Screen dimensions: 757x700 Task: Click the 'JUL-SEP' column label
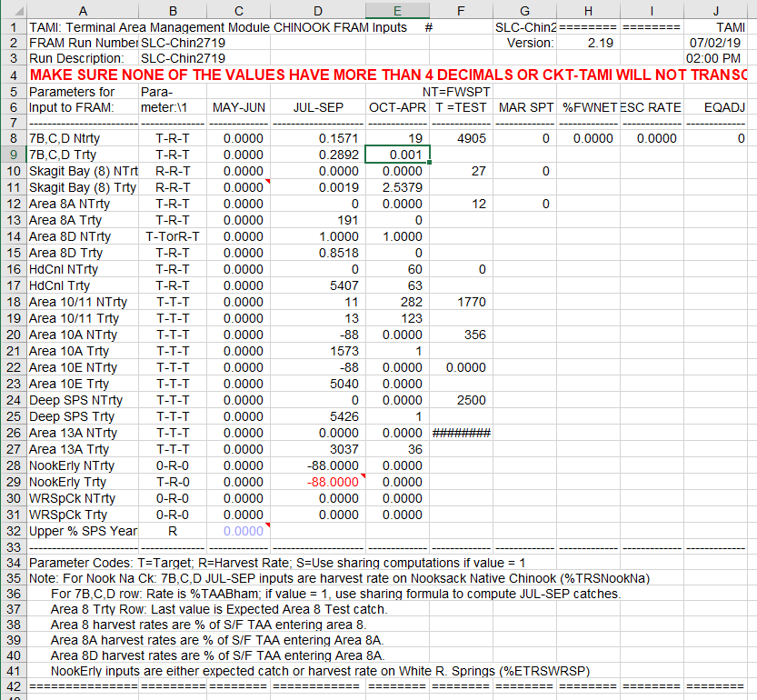[x=318, y=107]
